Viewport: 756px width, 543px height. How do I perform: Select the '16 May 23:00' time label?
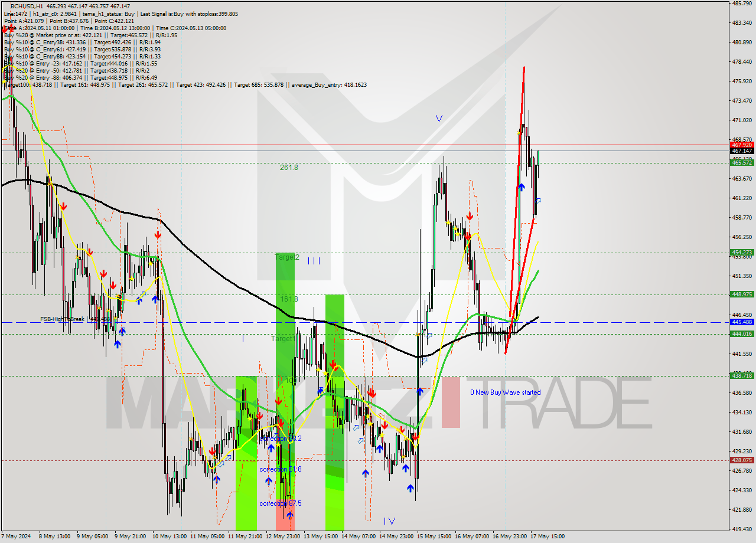click(x=510, y=537)
